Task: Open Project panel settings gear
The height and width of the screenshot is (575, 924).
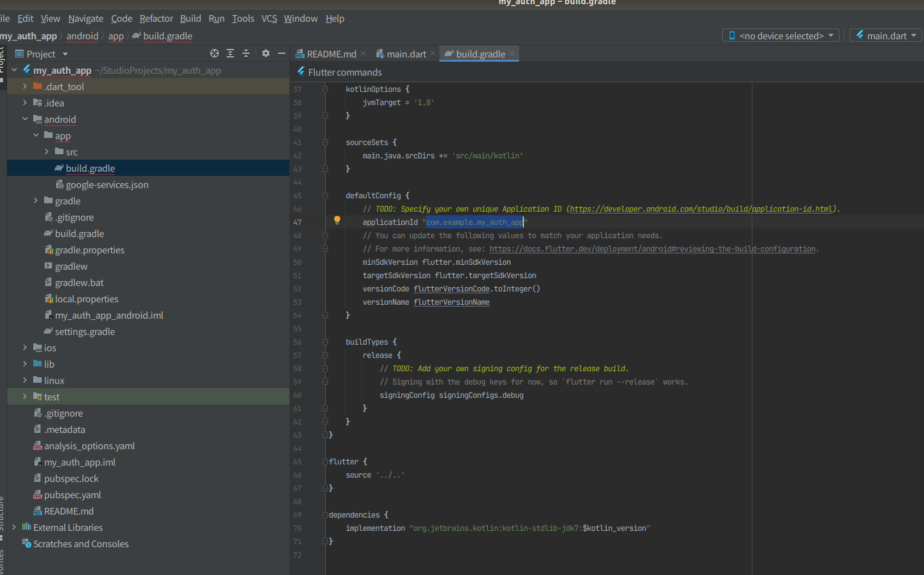Action: (266, 54)
